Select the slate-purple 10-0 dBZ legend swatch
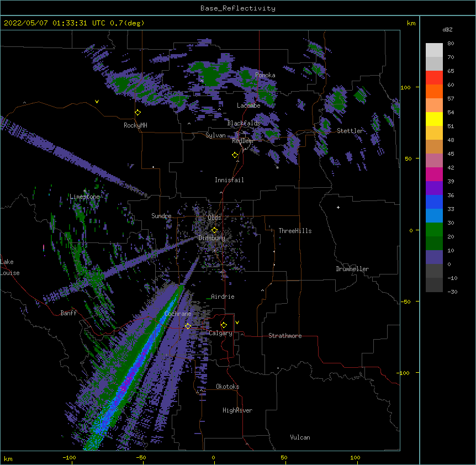The width and height of the screenshot is (476, 465). 434,257
